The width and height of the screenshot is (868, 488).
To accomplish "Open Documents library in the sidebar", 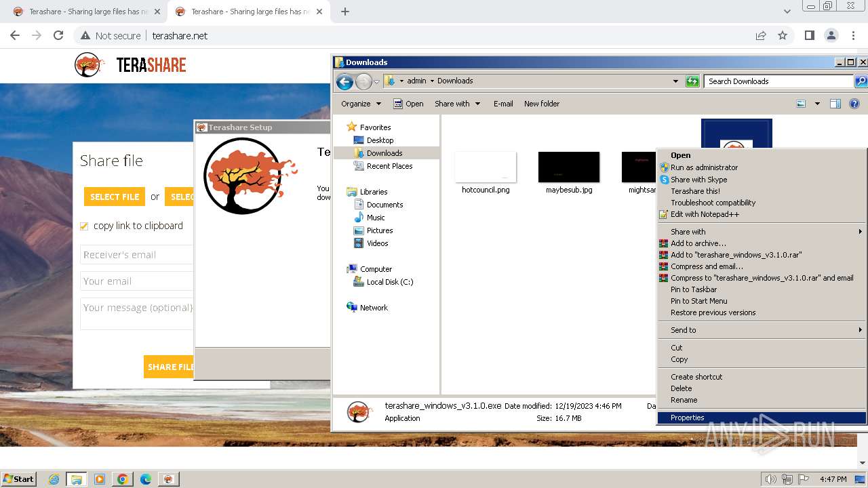I will pyautogui.click(x=384, y=205).
